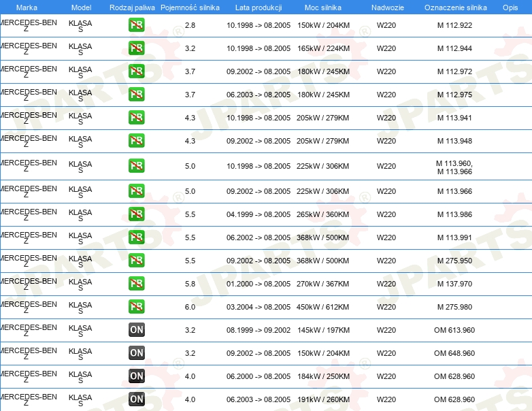Select engine code M 112.922
The width and height of the screenshot is (532, 411).
click(x=454, y=25)
